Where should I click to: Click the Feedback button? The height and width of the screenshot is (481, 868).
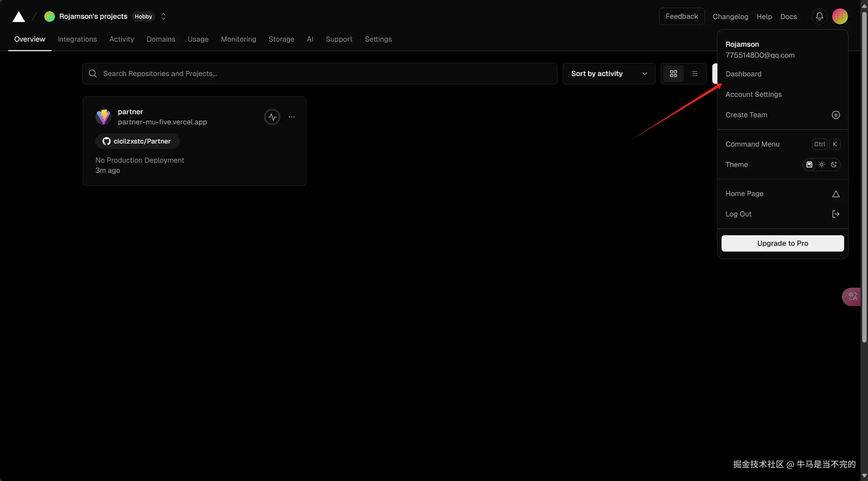click(x=682, y=16)
